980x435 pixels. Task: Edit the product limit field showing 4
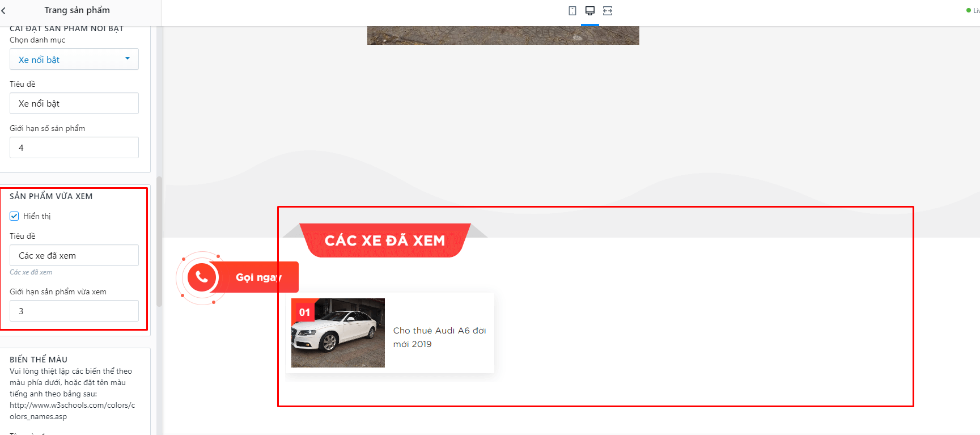coord(74,147)
